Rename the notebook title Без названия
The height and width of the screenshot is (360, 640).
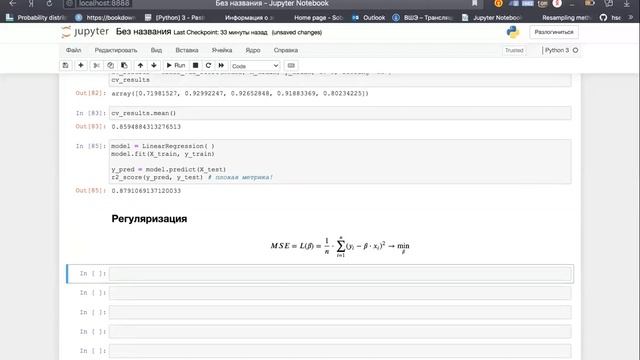coord(143,32)
